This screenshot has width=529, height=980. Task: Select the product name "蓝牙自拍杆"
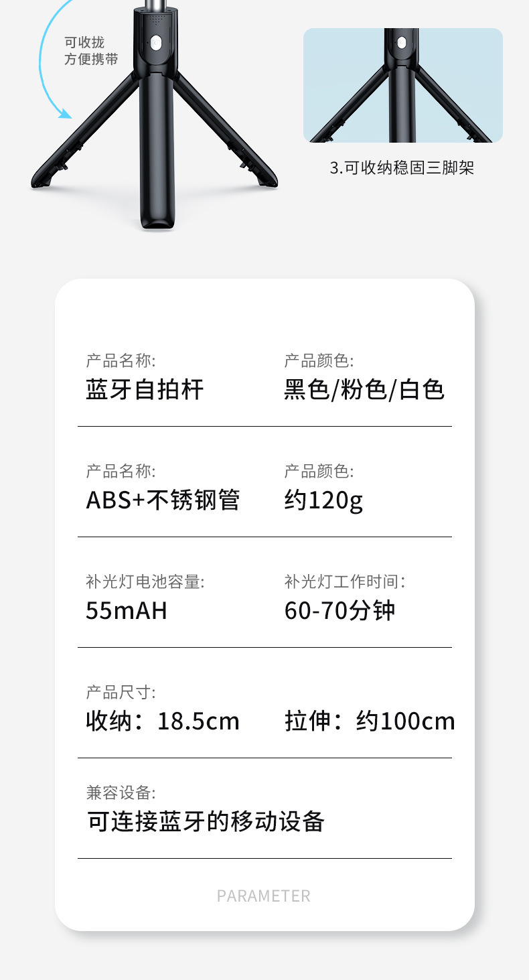pyautogui.click(x=145, y=389)
